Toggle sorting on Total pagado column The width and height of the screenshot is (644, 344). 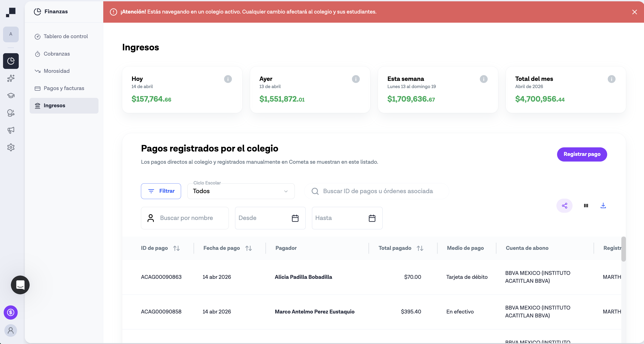[420, 248]
